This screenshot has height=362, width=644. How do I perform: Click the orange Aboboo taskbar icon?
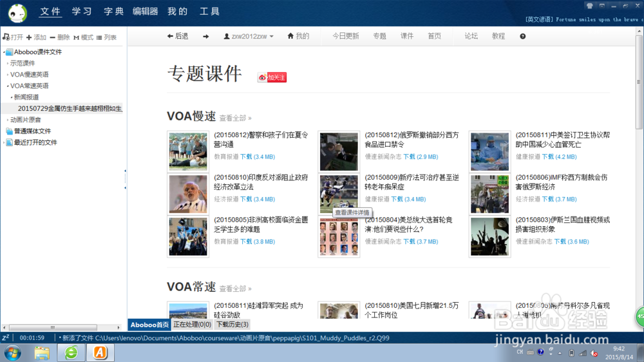(x=100, y=352)
